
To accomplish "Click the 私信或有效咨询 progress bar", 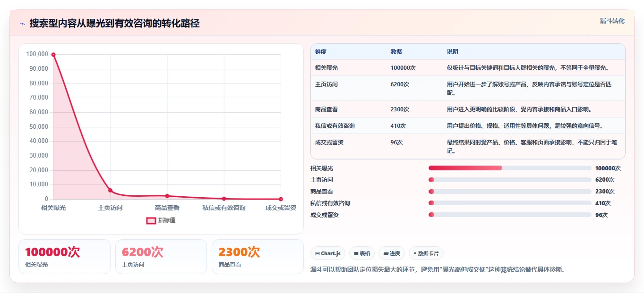I will [510, 203].
